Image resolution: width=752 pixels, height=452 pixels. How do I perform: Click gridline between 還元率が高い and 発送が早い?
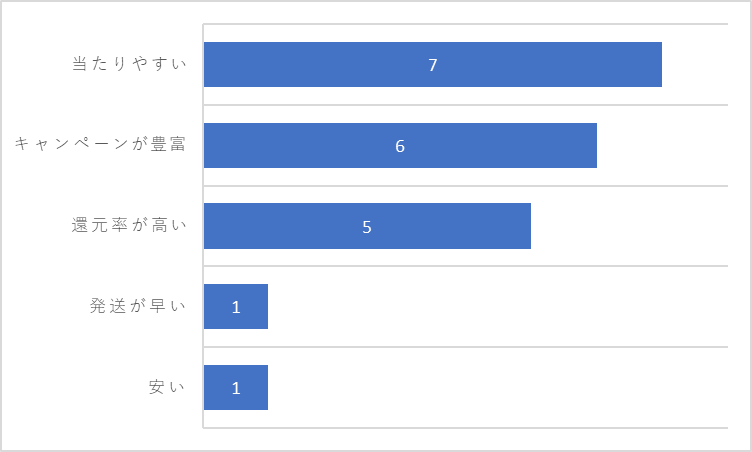466,266
